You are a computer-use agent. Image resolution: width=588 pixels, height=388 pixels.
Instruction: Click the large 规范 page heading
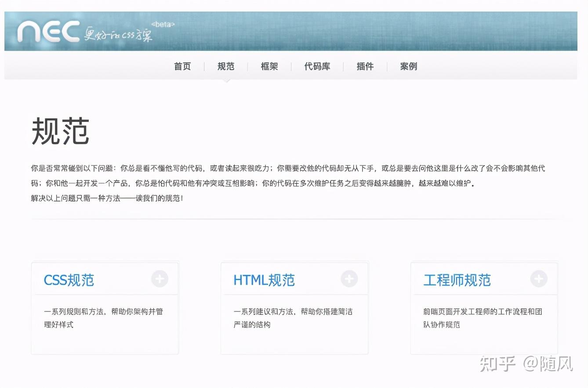[61, 131]
